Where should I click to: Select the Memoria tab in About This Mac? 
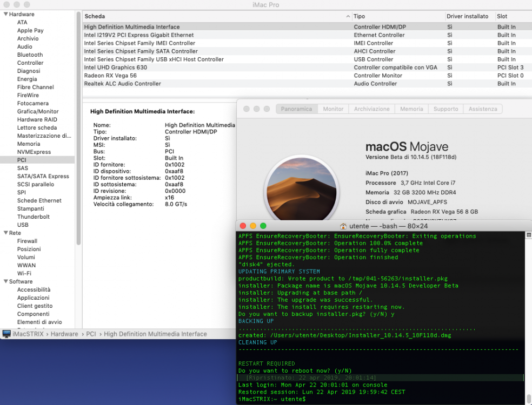coord(411,109)
